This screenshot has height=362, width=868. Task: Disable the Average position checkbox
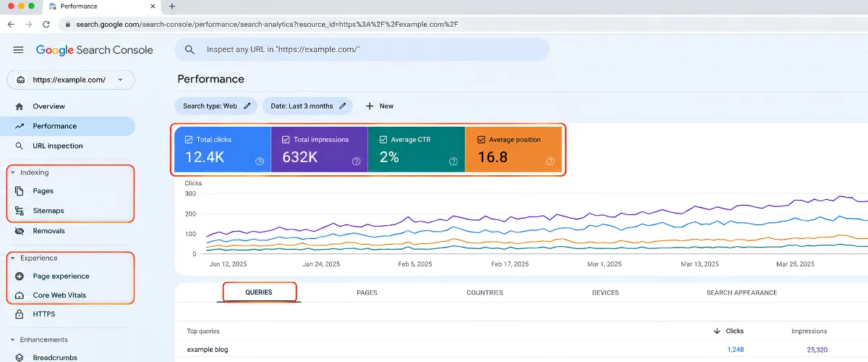481,140
